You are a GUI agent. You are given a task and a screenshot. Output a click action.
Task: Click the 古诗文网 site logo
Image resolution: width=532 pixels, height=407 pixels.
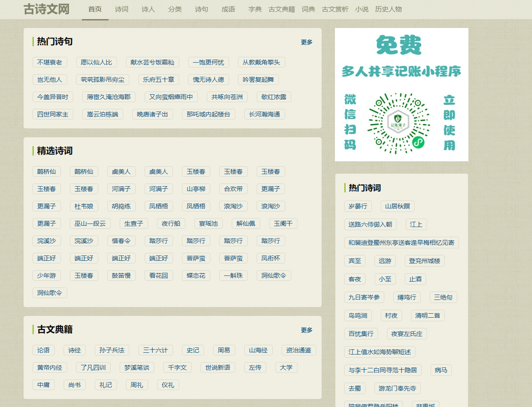(x=46, y=9)
